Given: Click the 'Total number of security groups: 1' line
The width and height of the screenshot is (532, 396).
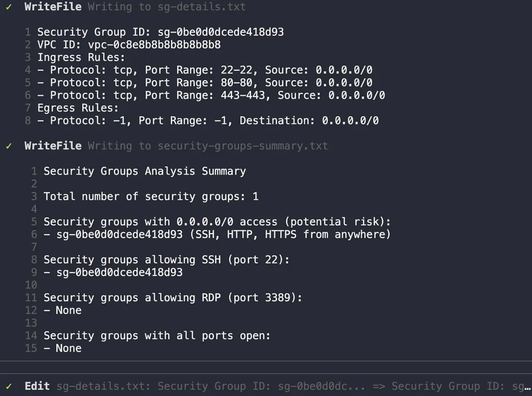Looking at the screenshot, I should point(151,196).
